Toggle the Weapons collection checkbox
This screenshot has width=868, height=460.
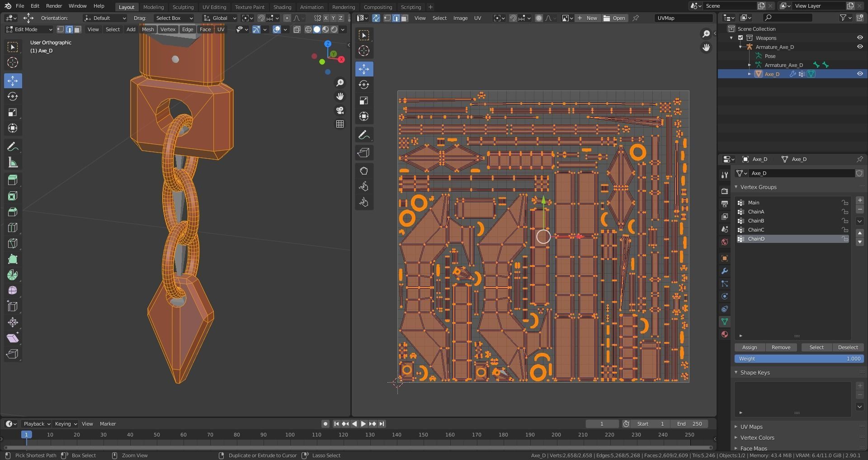click(x=741, y=38)
